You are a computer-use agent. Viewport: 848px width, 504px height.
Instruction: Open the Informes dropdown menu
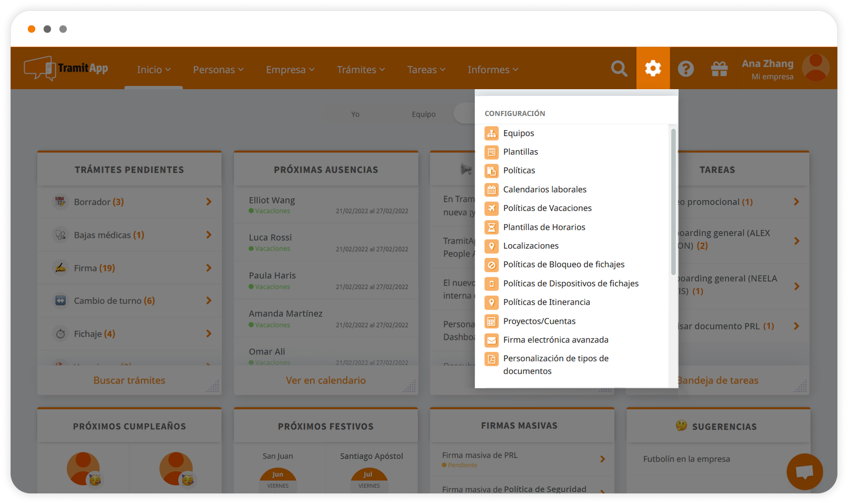(x=493, y=70)
